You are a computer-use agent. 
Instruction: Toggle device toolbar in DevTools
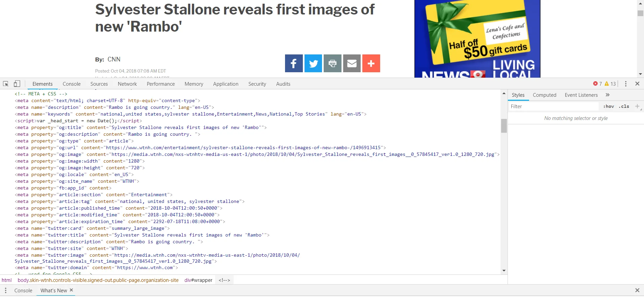point(17,84)
